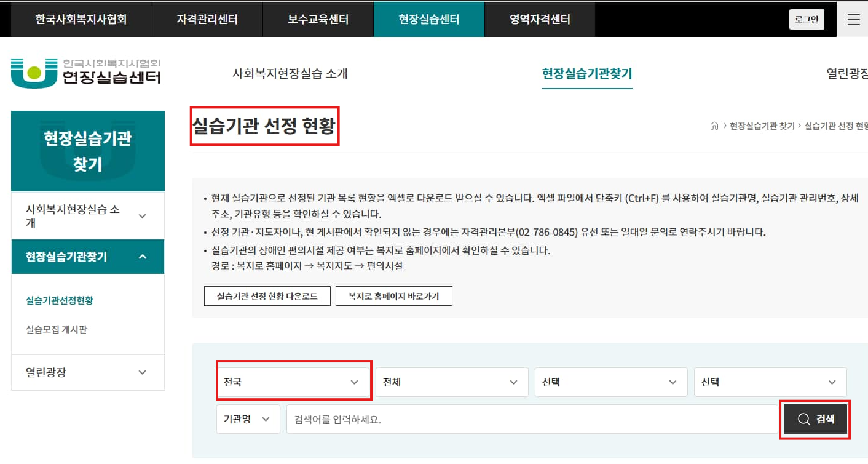Open the rightmost 선택 dropdown
The height and width of the screenshot is (464, 868).
point(770,382)
